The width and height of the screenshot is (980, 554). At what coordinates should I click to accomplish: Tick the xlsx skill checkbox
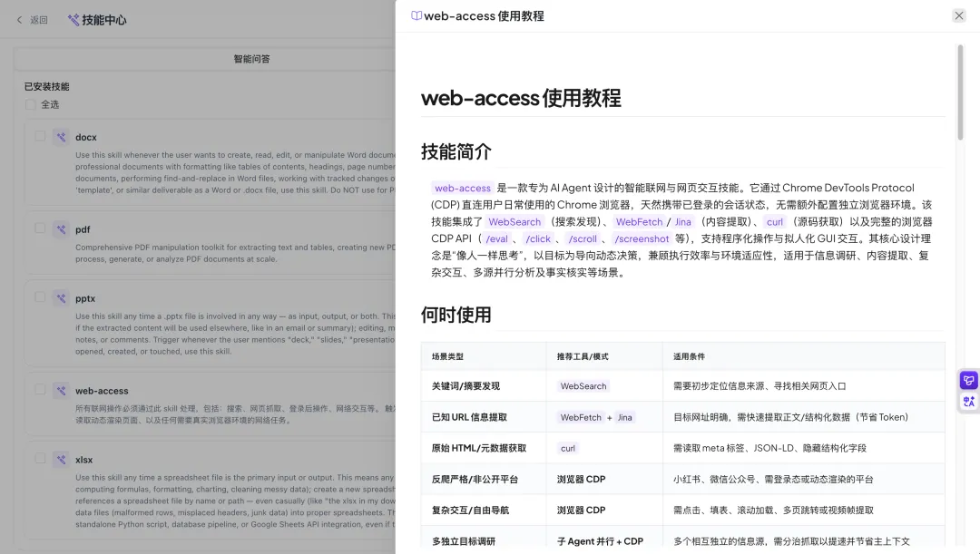coord(40,458)
